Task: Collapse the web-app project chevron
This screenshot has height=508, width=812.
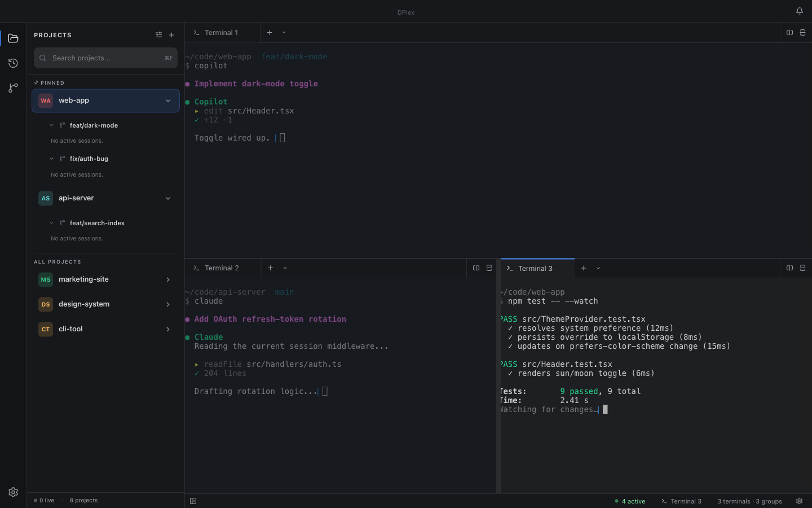Action: [168, 100]
